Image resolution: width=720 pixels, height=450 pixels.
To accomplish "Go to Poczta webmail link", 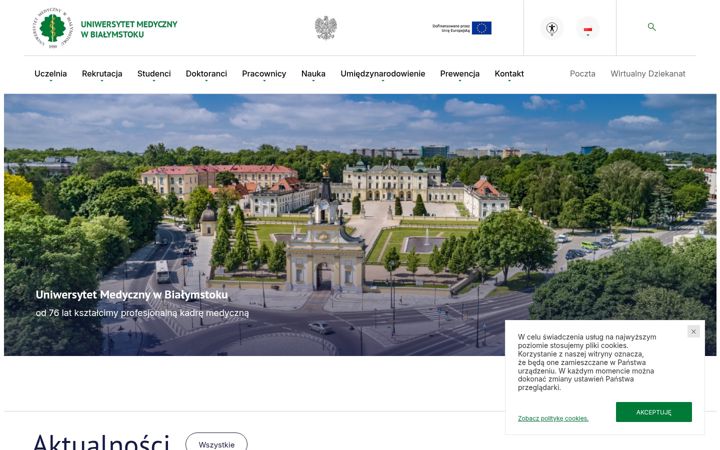I will (x=582, y=73).
